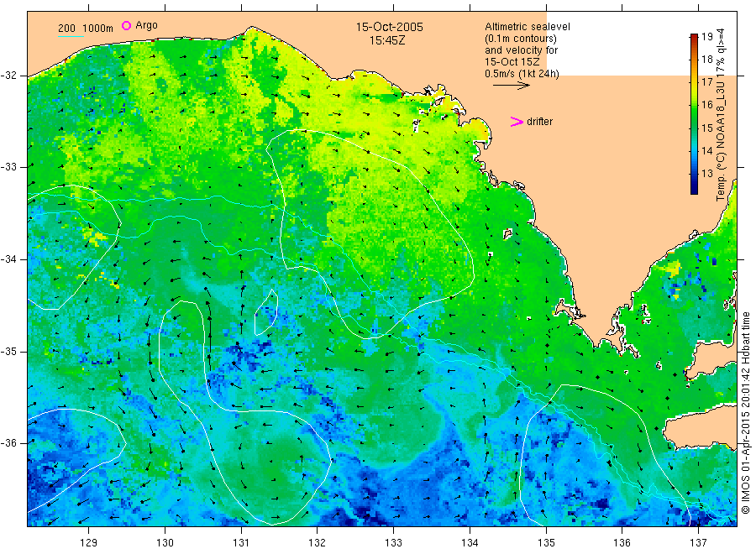This screenshot has height=554, width=756.
Task: Click the '0.5m/s (1kt 24h)' text
Action: 522,74
